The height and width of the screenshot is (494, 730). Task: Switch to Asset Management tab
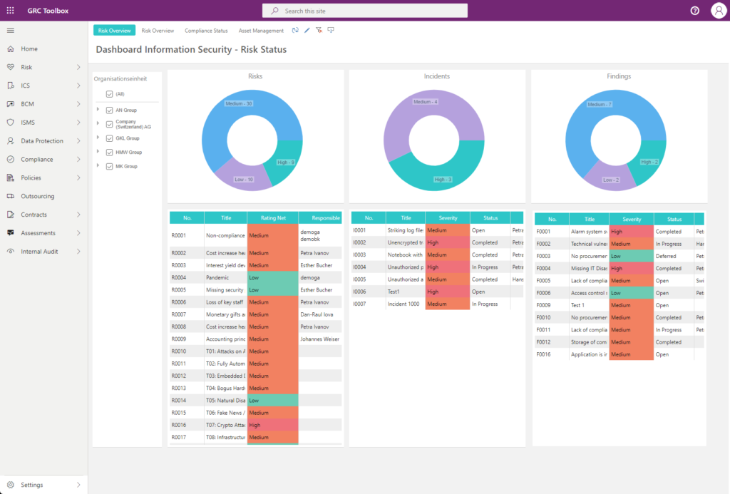pos(261,31)
